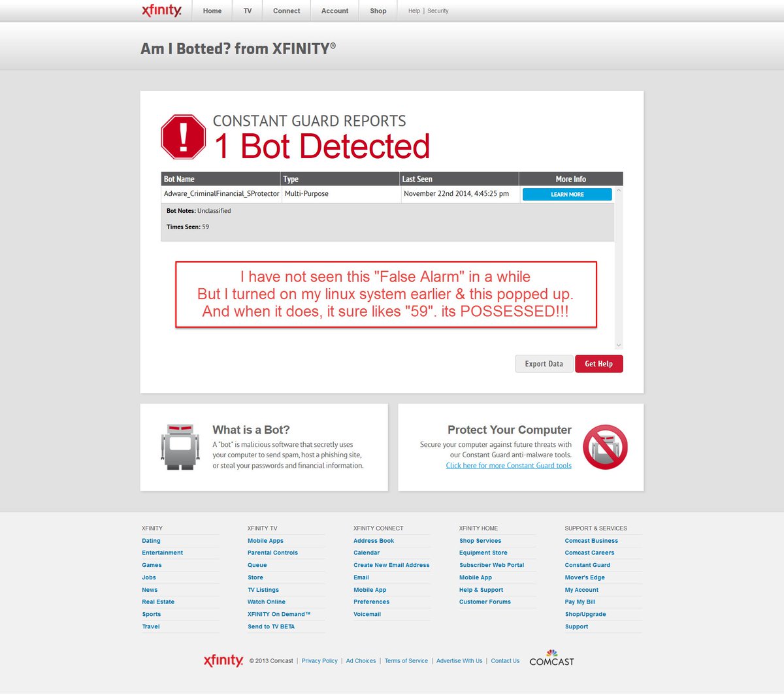Viewport: 784px width, 695px height.
Task: Open the Address Book footer link
Action: 374,541
